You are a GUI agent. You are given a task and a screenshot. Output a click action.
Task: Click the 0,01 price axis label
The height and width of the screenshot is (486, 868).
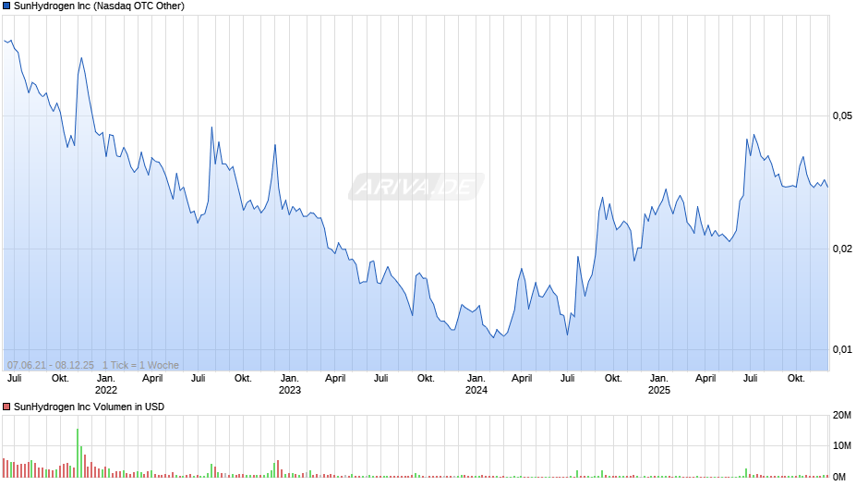point(842,349)
